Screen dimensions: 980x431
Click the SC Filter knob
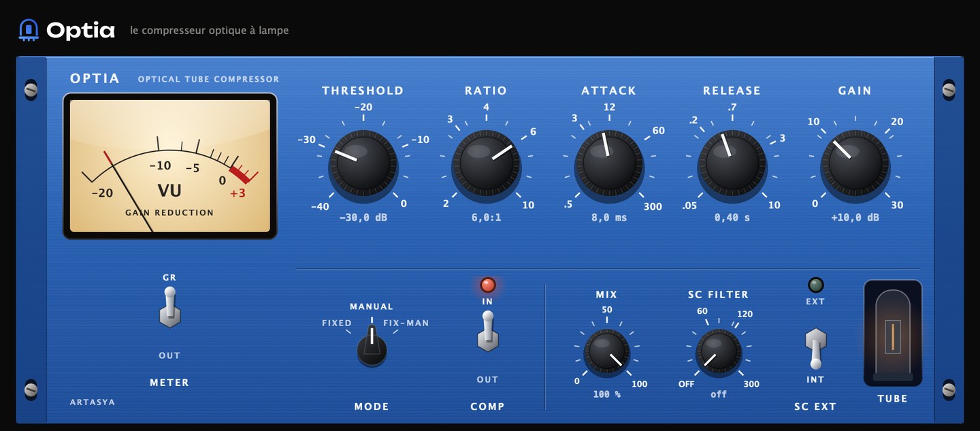click(x=718, y=352)
